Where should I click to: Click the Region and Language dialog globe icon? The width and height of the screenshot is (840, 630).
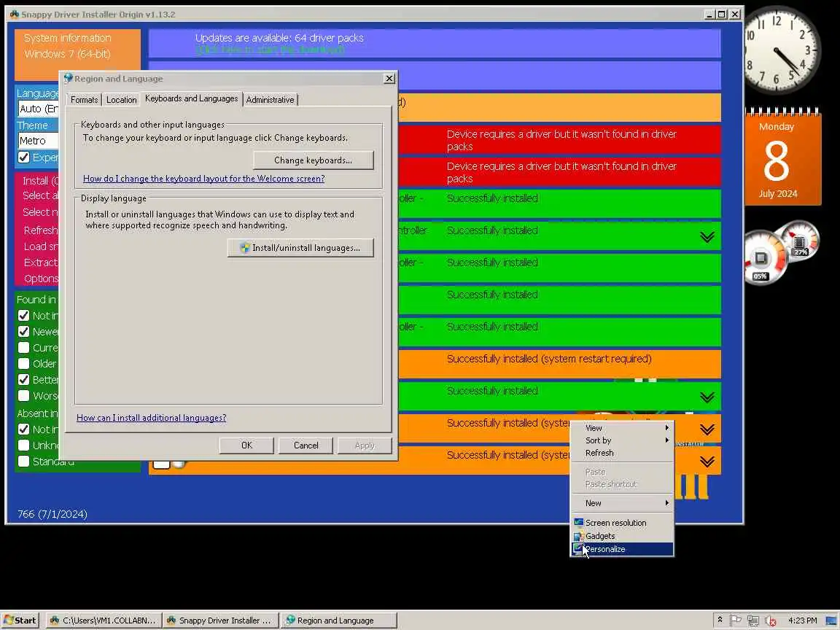click(x=68, y=78)
